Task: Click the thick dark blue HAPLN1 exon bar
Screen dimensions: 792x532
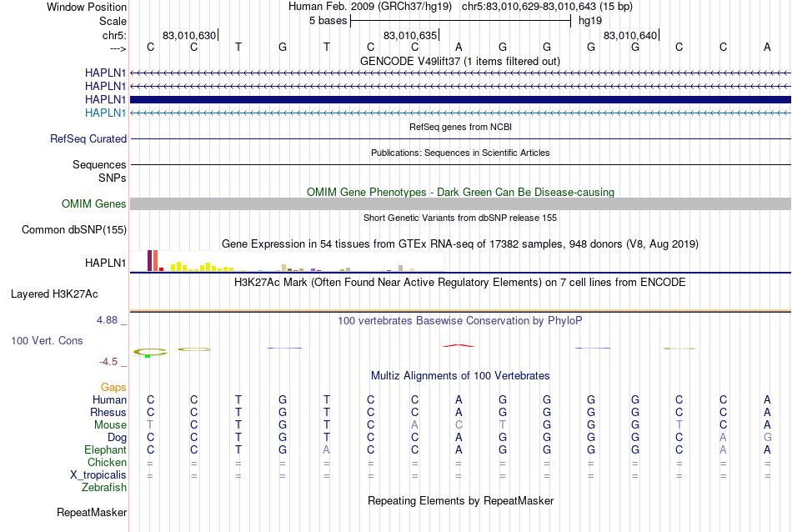Action: click(460, 99)
